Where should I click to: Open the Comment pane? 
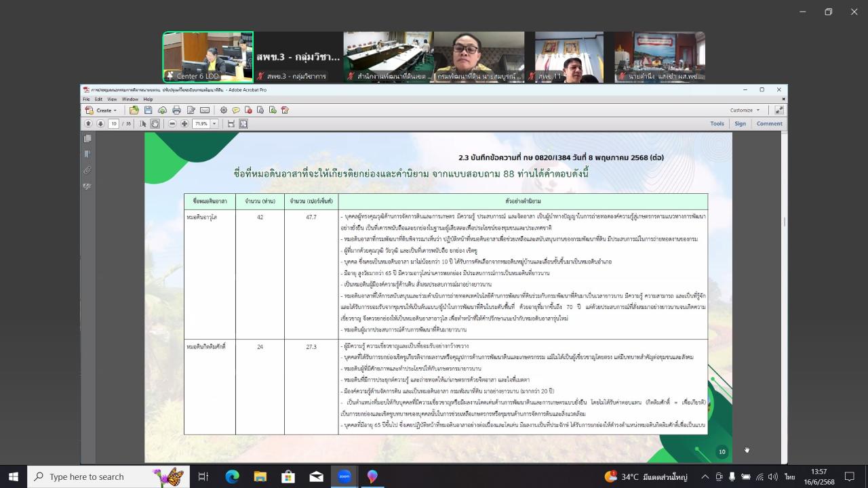coord(769,123)
